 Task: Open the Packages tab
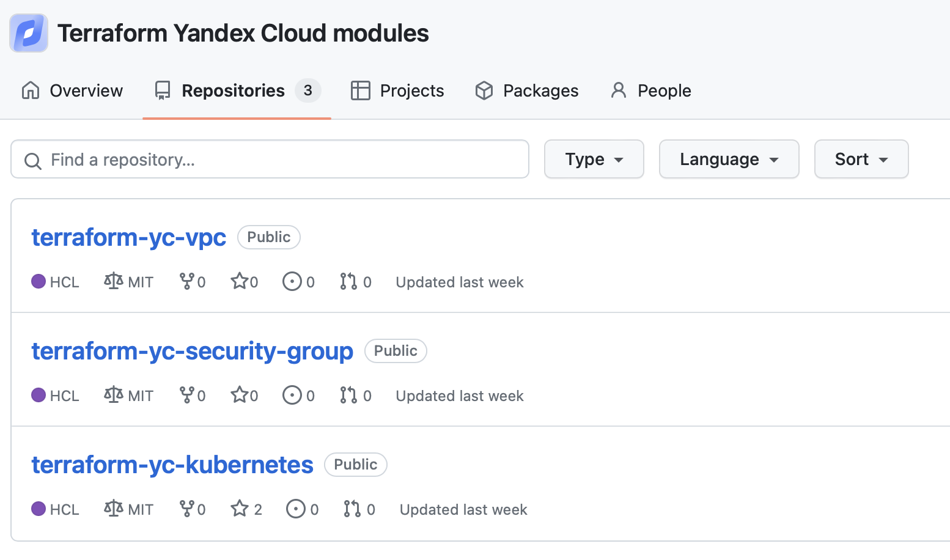pyautogui.click(x=527, y=90)
